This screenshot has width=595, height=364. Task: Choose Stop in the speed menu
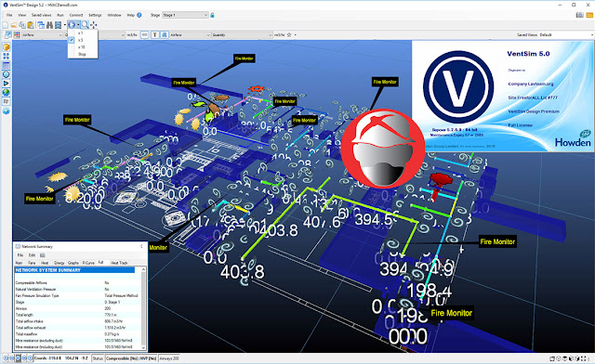tap(83, 54)
